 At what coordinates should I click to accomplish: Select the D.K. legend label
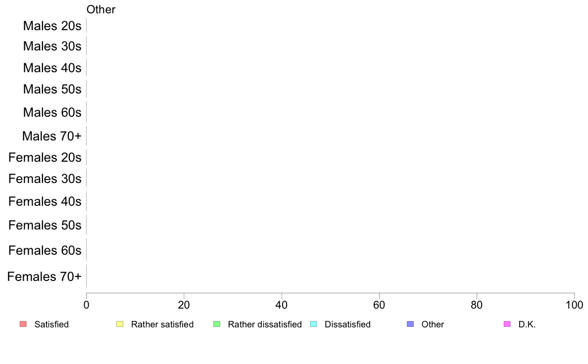(x=527, y=324)
